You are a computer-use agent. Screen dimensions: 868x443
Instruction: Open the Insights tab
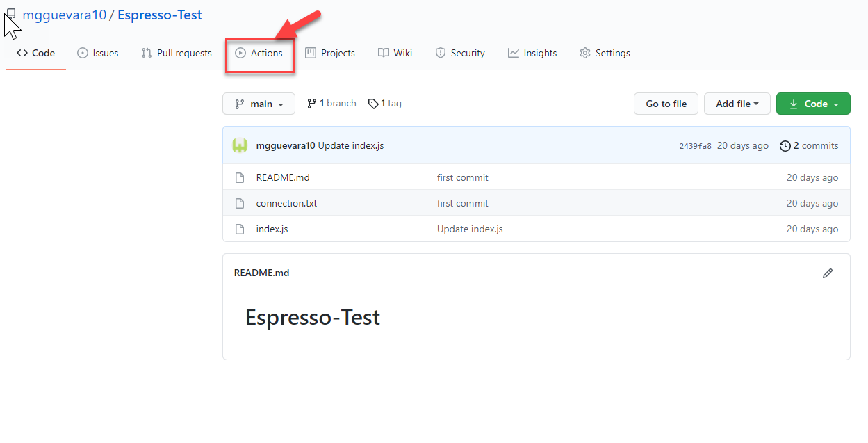click(x=532, y=53)
